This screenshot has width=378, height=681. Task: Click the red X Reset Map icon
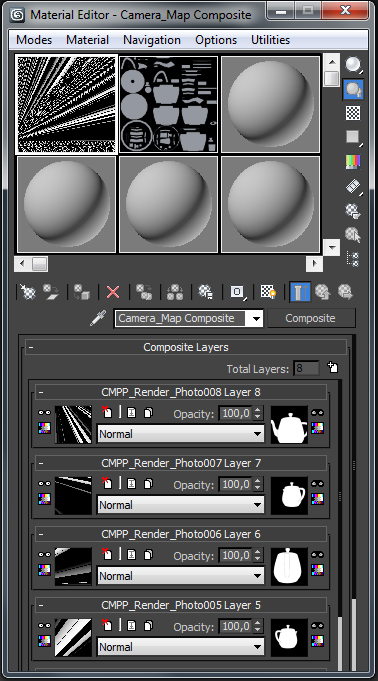tap(113, 291)
